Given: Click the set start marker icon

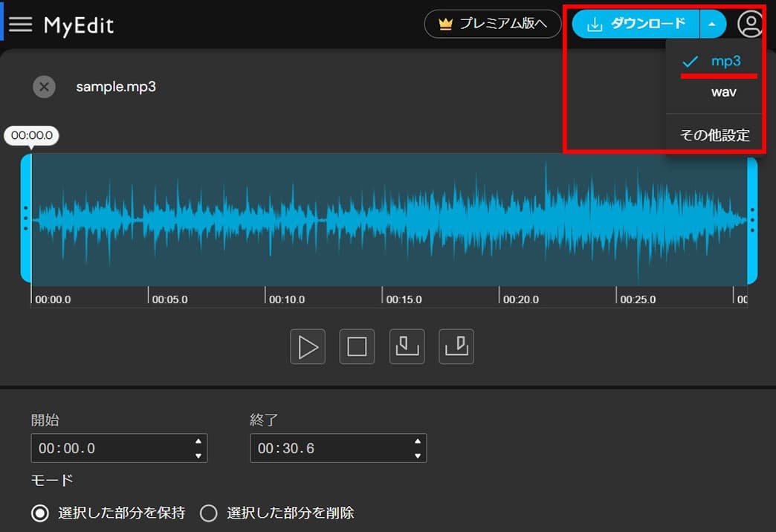Looking at the screenshot, I should click(x=407, y=346).
